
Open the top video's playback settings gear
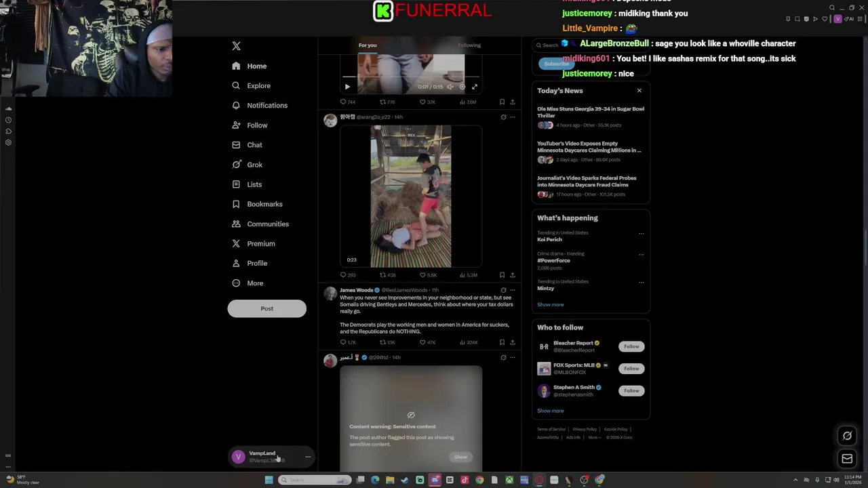462,87
